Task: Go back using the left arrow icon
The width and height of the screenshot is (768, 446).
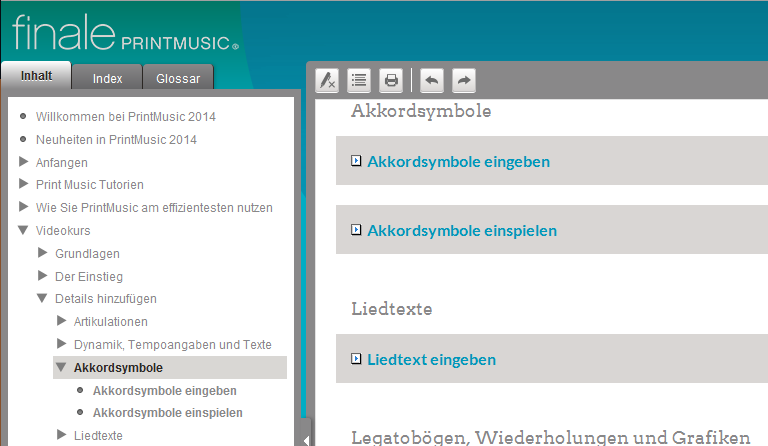Action: (431, 80)
